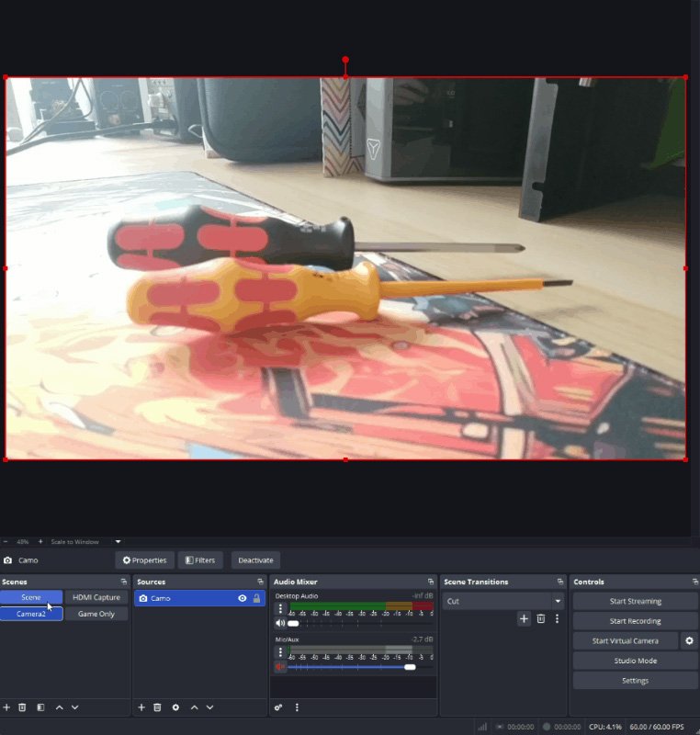The height and width of the screenshot is (735, 700).
Task: Select the HDMI Capture scene
Action: pyautogui.click(x=96, y=597)
